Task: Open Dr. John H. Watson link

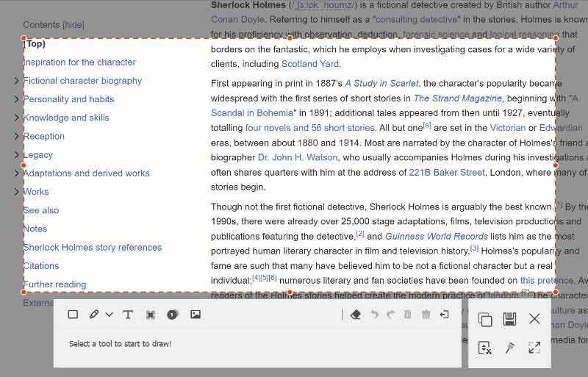Action: click(298, 157)
